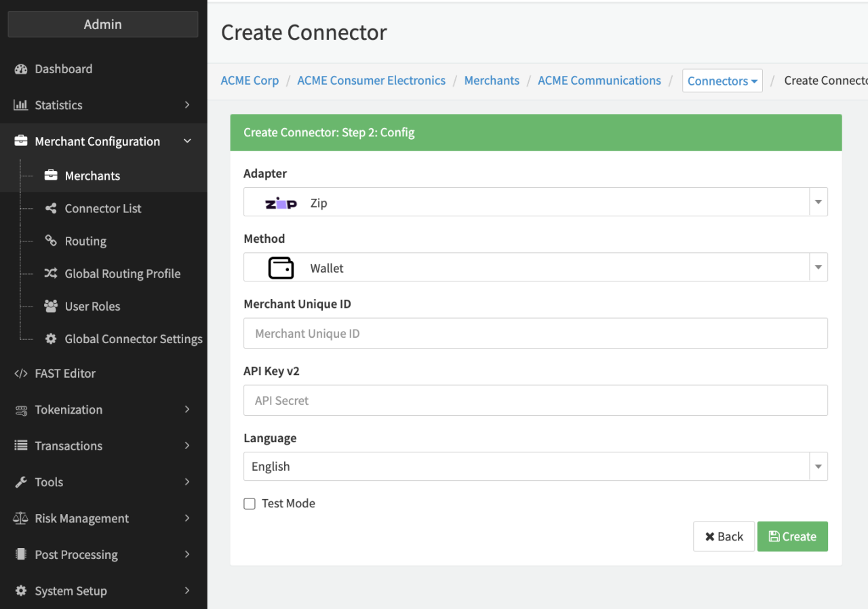Click the Global Routing Profile shuffle icon
The height and width of the screenshot is (609, 868).
51,273
